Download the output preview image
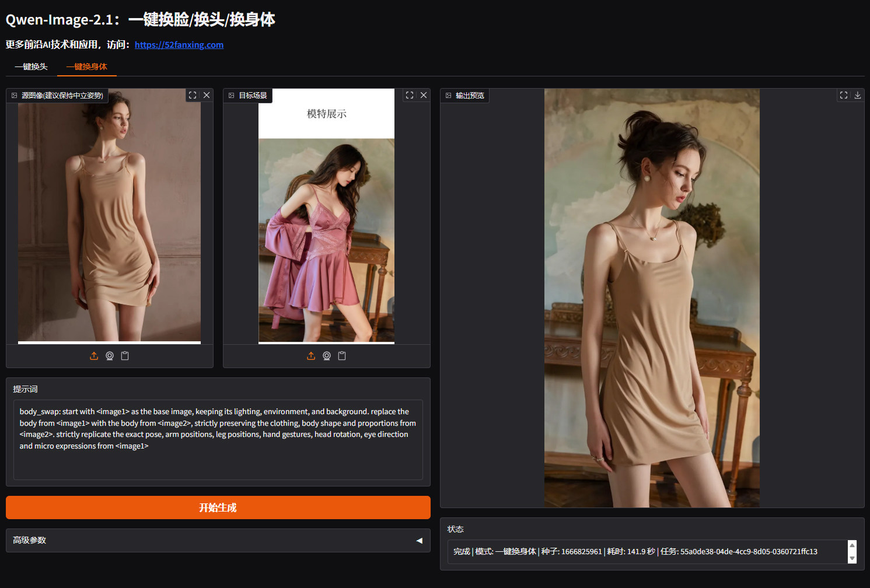This screenshot has width=870, height=588. (858, 95)
